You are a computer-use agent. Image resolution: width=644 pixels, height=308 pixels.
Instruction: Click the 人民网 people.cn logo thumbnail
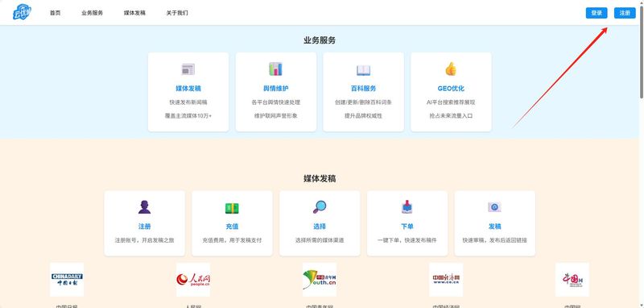coord(193,280)
